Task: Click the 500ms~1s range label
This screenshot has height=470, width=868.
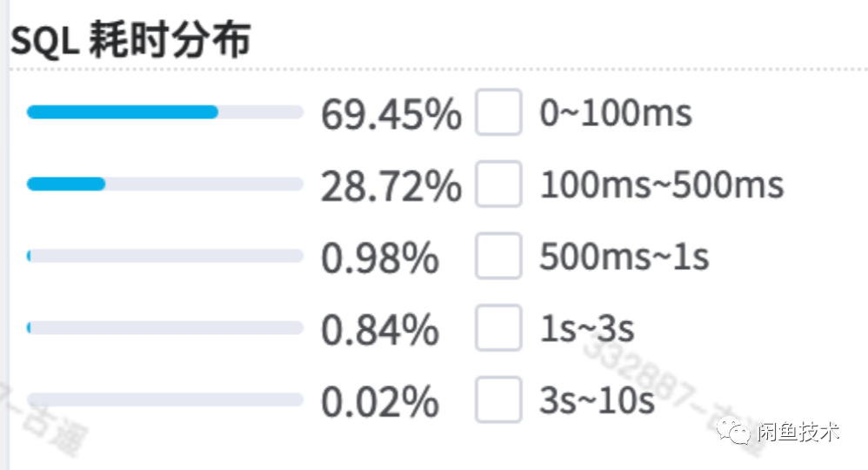Action: [624, 257]
